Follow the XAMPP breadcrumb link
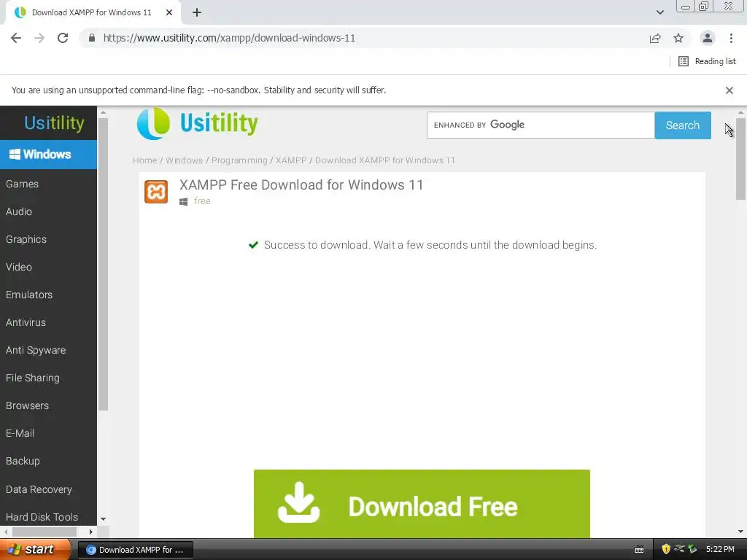747x560 pixels. tap(291, 160)
